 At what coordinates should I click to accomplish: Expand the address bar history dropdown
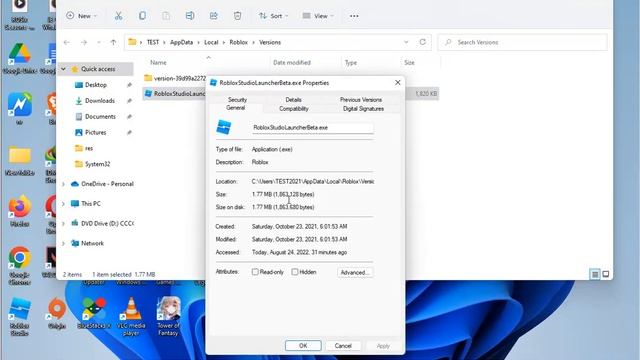coord(406,42)
